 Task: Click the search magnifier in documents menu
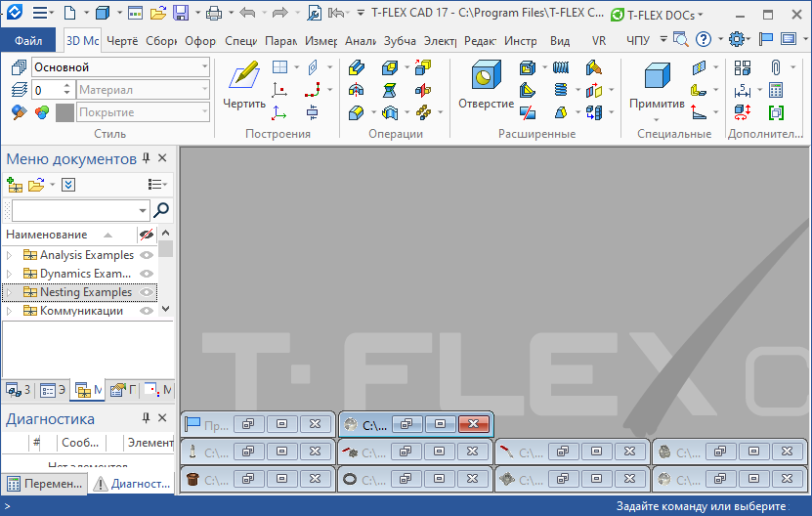[x=162, y=210]
